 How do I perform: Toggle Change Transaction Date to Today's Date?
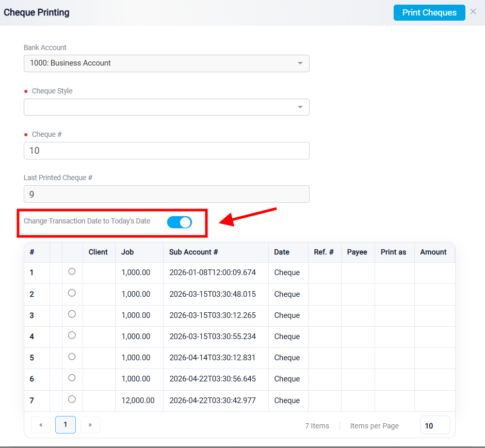coord(180,222)
